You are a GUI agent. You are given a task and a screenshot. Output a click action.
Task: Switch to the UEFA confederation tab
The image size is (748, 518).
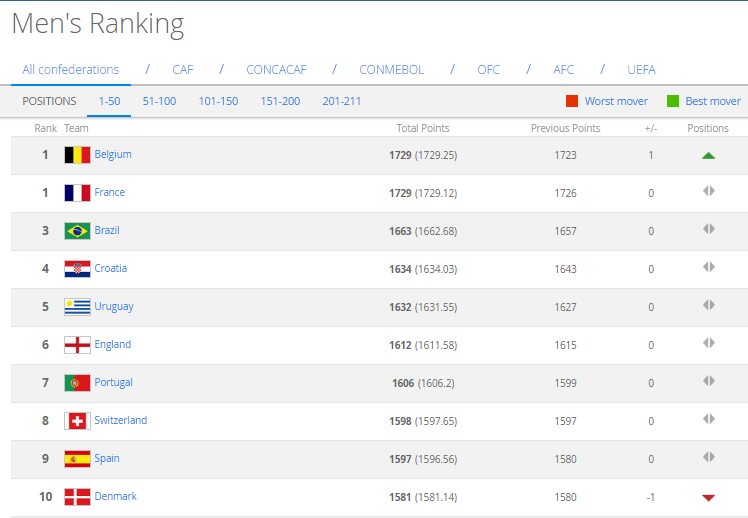pyautogui.click(x=642, y=70)
